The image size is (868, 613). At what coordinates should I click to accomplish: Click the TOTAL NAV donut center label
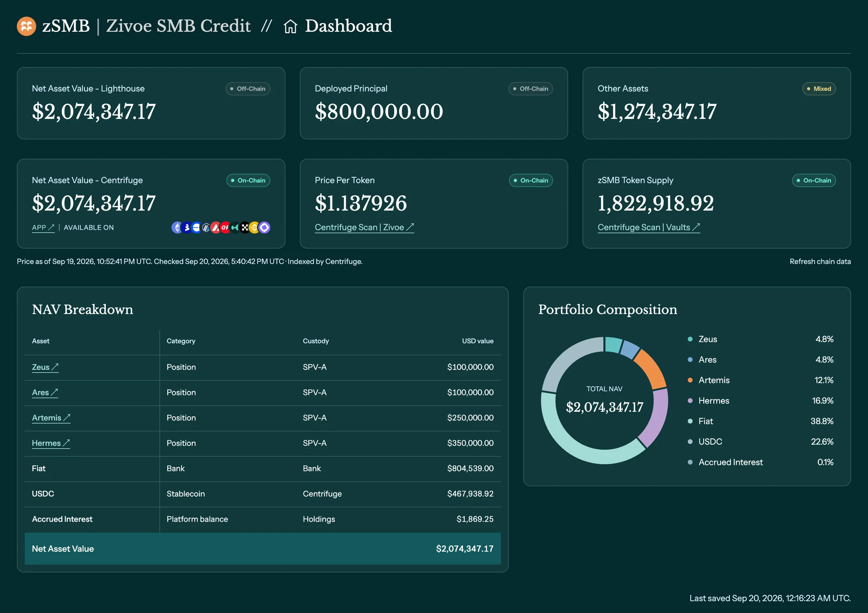click(604, 389)
